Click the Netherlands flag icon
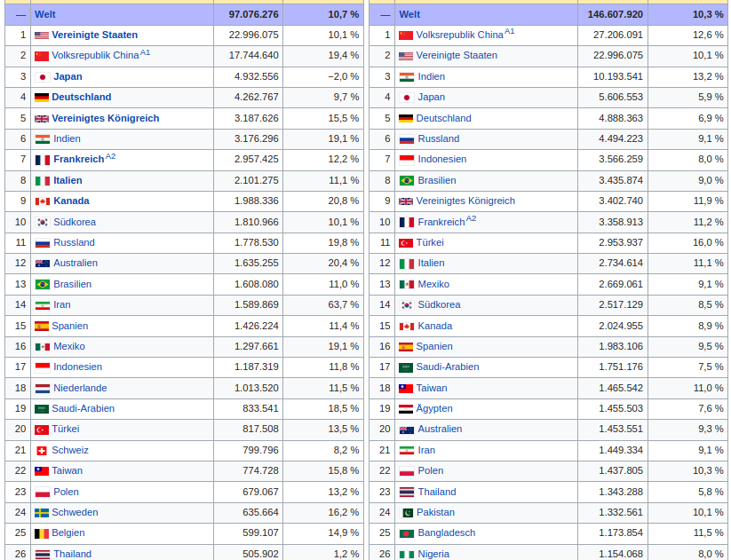This screenshot has height=560, width=731. pos(42,388)
